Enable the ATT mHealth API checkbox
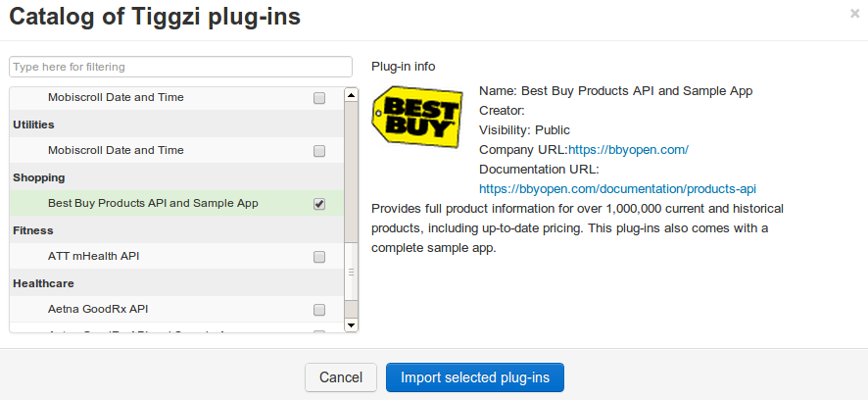 click(319, 257)
